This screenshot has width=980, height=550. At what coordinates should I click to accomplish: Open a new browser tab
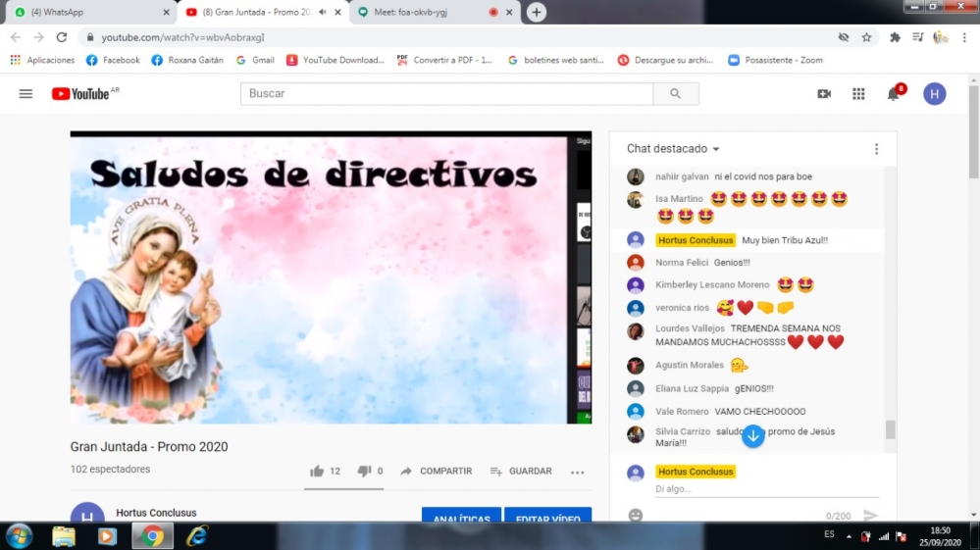click(x=537, y=12)
